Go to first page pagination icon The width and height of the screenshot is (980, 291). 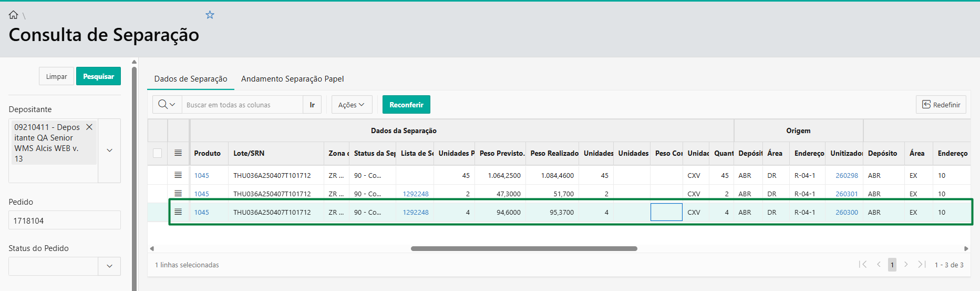pos(863,265)
